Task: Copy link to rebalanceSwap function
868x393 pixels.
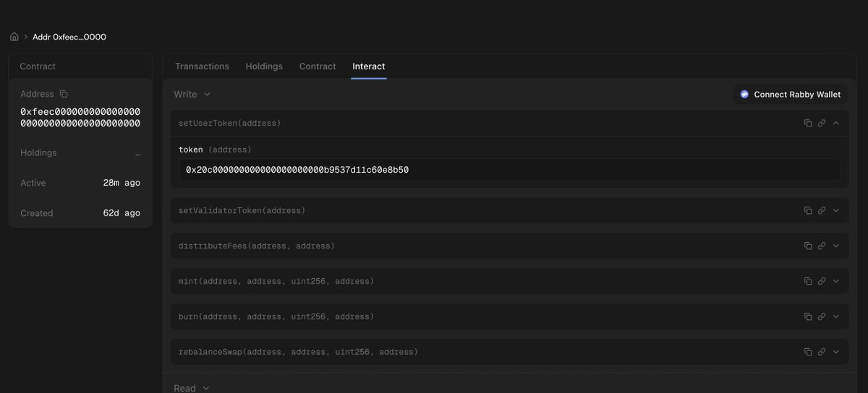Action: tap(822, 352)
